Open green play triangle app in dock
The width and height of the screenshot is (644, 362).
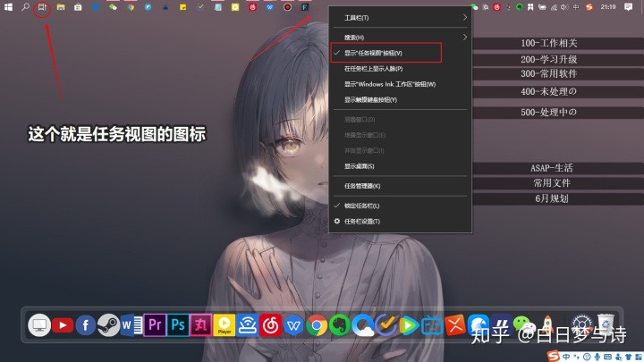(x=409, y=326)
